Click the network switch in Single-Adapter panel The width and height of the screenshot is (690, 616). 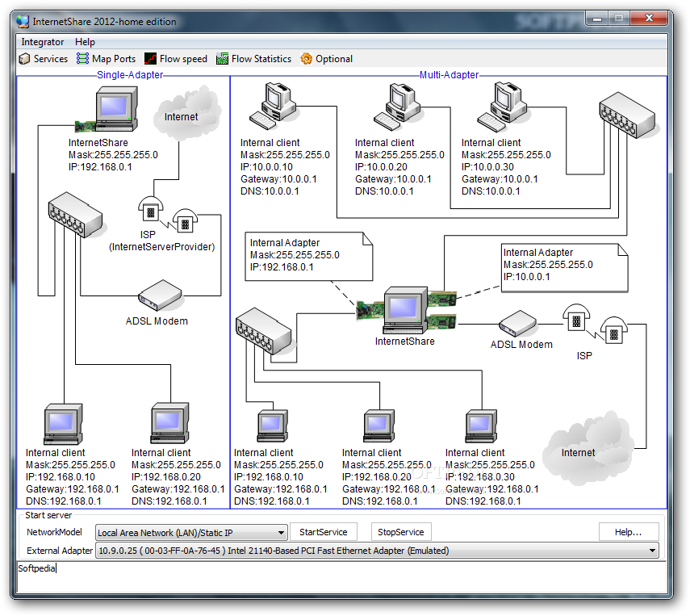tap(76, 215)
